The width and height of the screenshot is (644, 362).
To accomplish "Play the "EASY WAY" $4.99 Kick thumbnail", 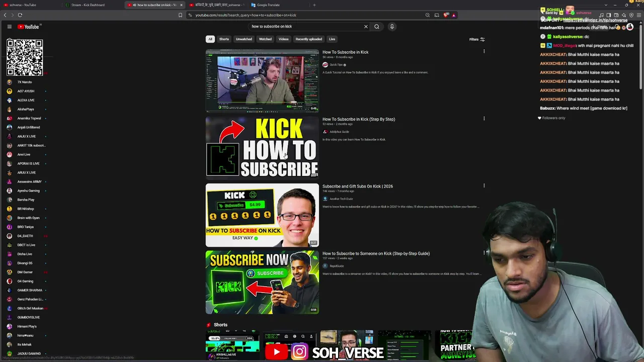I will [x=262, y=215].
